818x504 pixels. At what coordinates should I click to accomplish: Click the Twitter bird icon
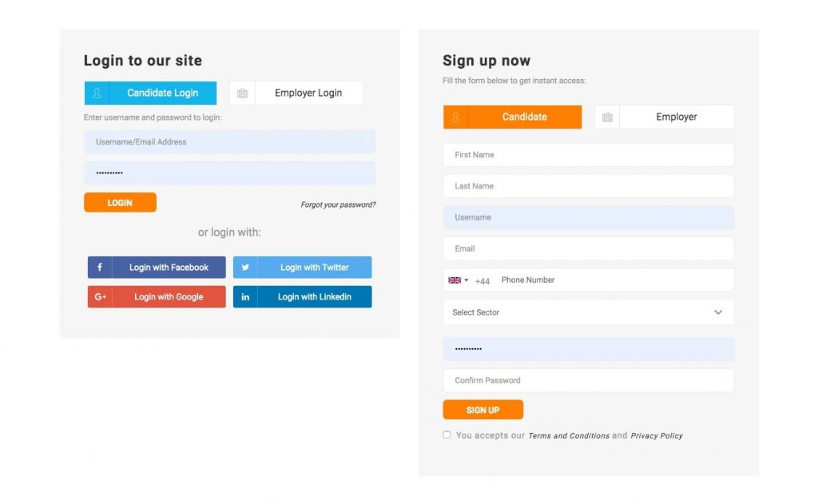[245, 267]
